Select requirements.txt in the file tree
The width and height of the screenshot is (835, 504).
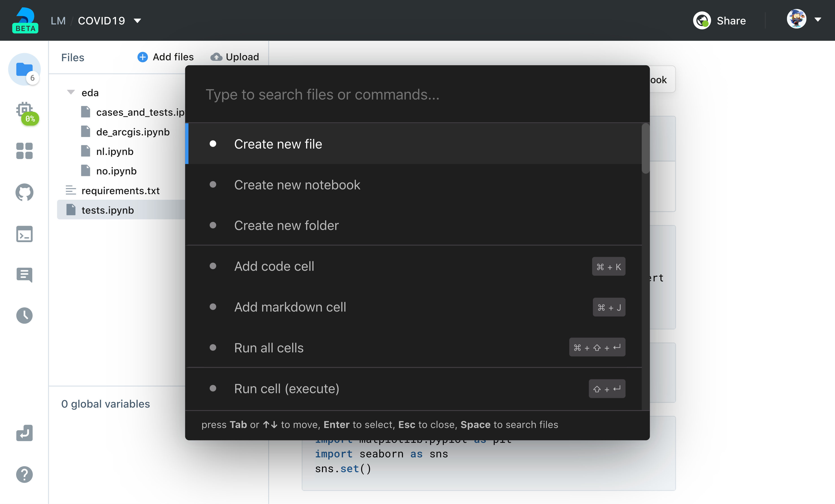tap(121, 191)
